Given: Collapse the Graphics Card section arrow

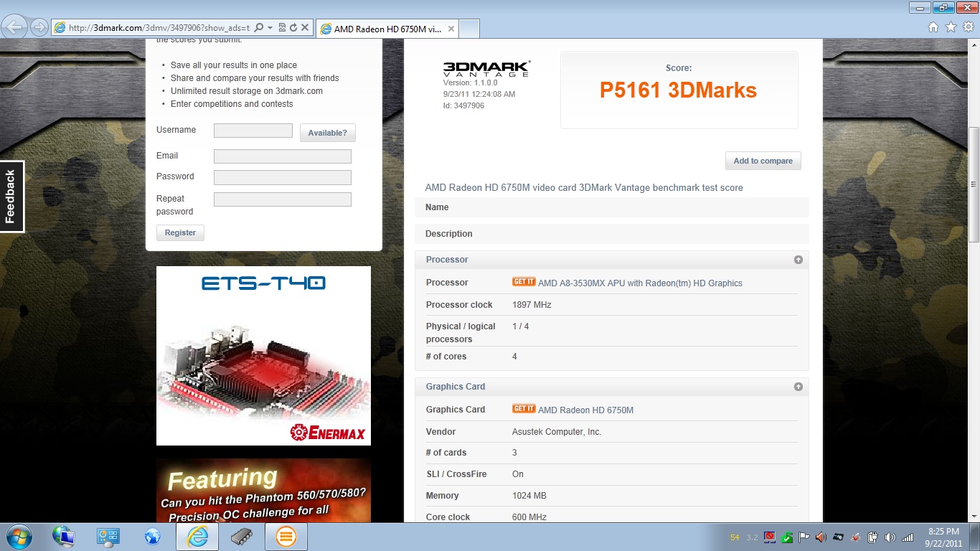Looking at the screenshot, I should pos(798,387).
